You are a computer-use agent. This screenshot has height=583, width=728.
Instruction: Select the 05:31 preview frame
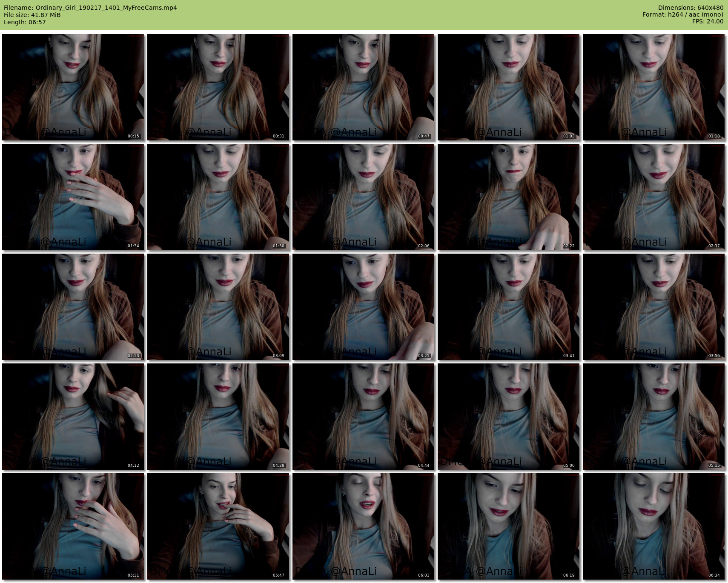click(73, 526)
